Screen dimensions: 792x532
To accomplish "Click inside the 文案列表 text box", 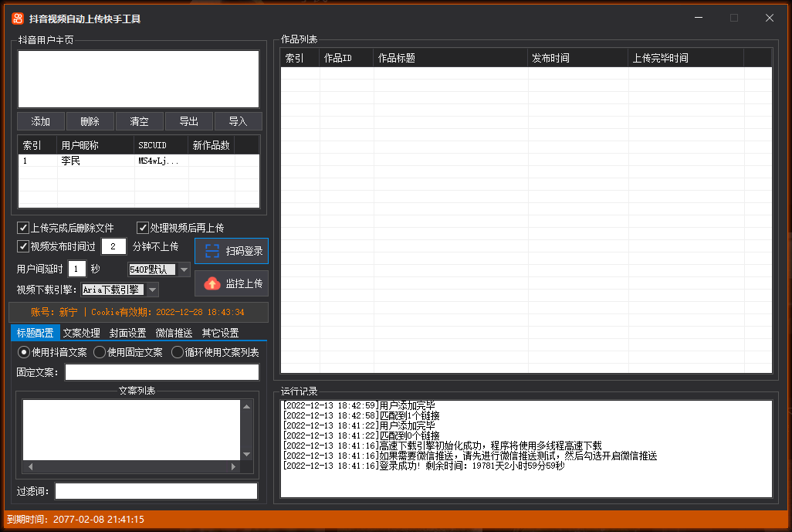I will coord(131,430).
